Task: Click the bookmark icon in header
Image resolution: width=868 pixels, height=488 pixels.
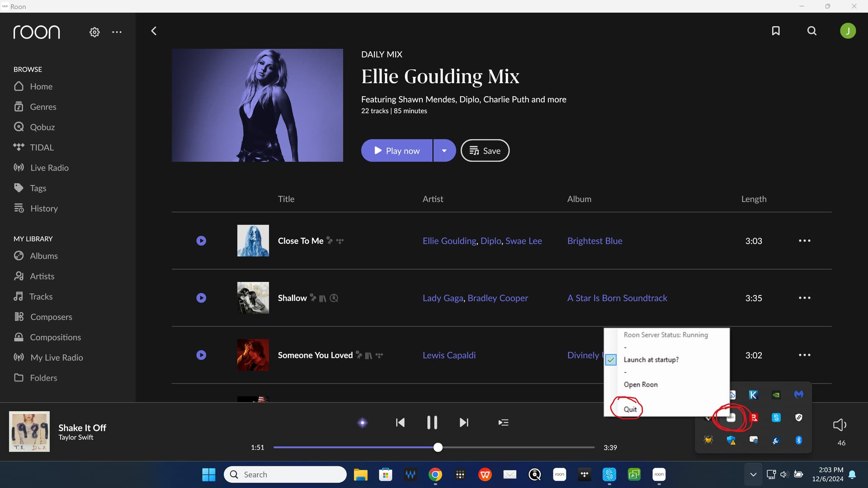Action: click(x=776, y=31)
